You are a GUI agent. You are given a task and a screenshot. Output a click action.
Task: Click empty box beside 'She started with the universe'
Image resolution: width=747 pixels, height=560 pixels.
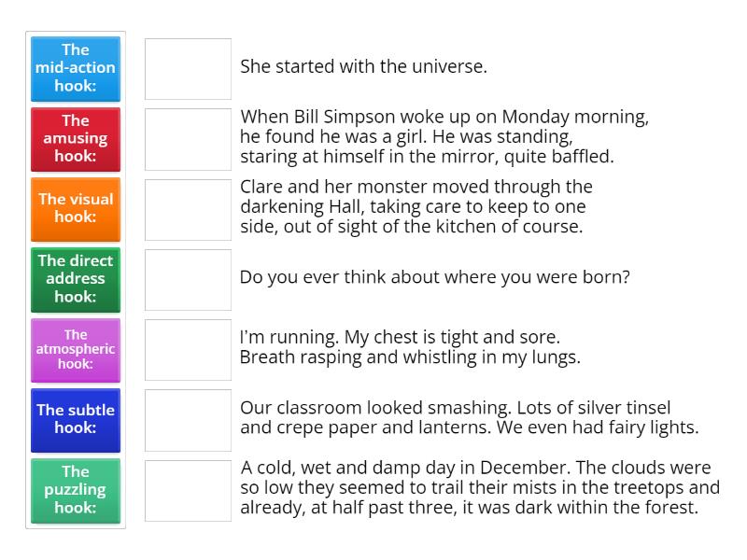point(188,68)
